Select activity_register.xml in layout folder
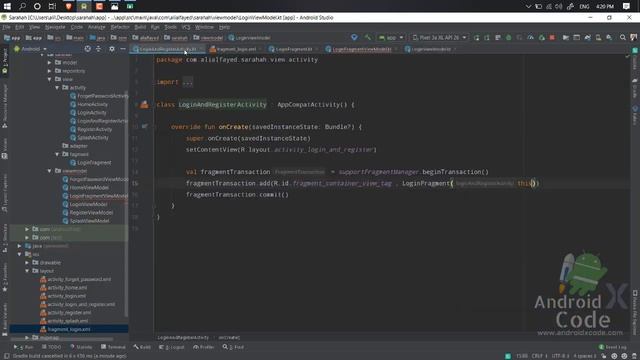 click(x=65, y=312)
